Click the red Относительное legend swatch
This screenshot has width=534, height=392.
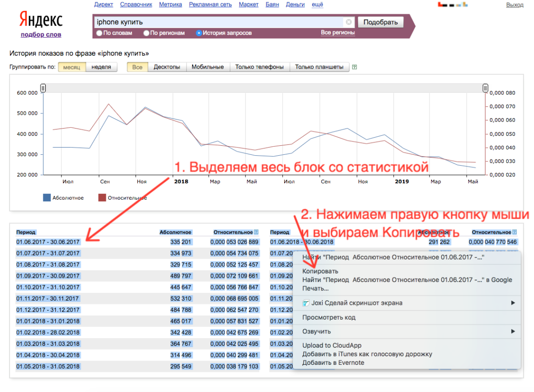102,198
